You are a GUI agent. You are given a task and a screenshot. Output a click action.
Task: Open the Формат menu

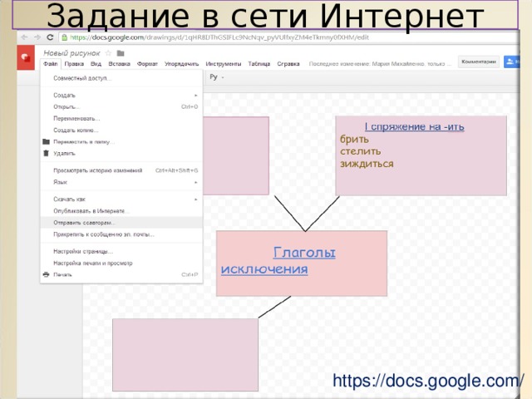147,64
